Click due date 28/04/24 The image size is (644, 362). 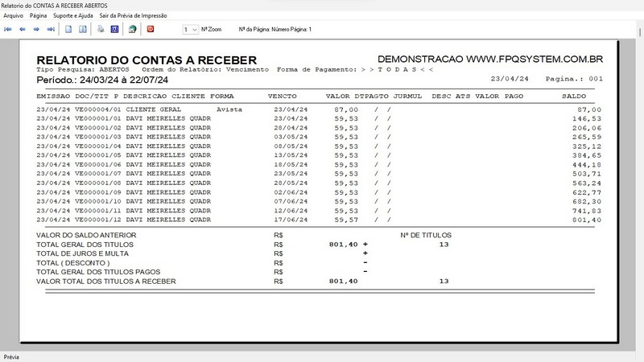tap(291, 128)
